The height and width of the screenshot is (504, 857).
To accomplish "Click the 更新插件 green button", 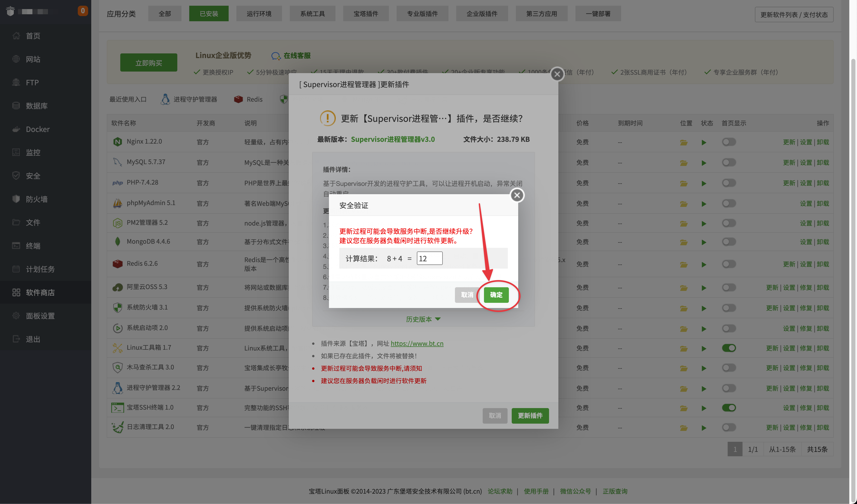I will pos(530,416).
